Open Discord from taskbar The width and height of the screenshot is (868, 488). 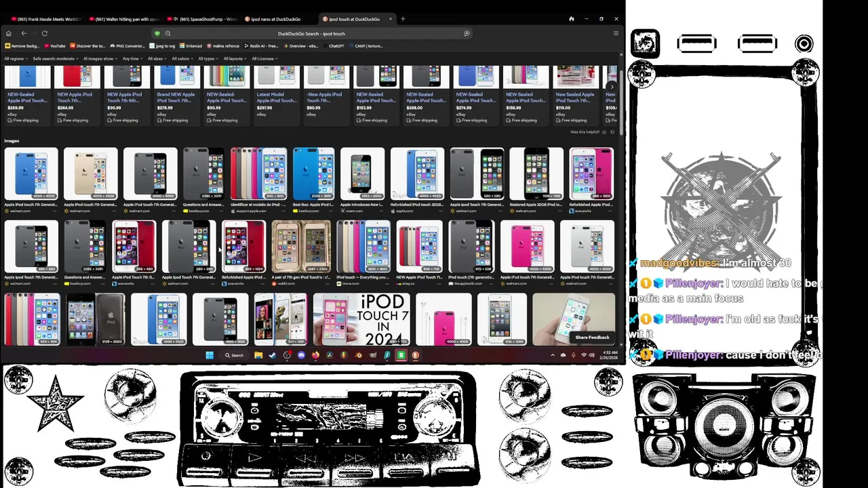301,355
